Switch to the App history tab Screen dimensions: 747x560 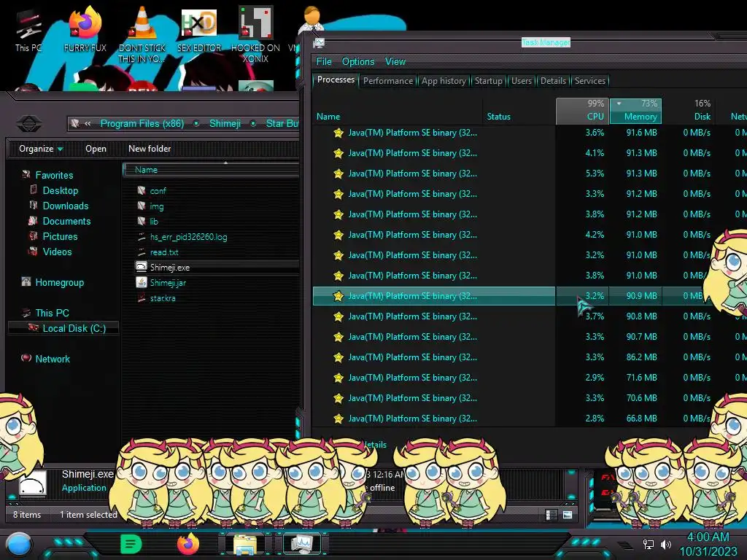444,81
